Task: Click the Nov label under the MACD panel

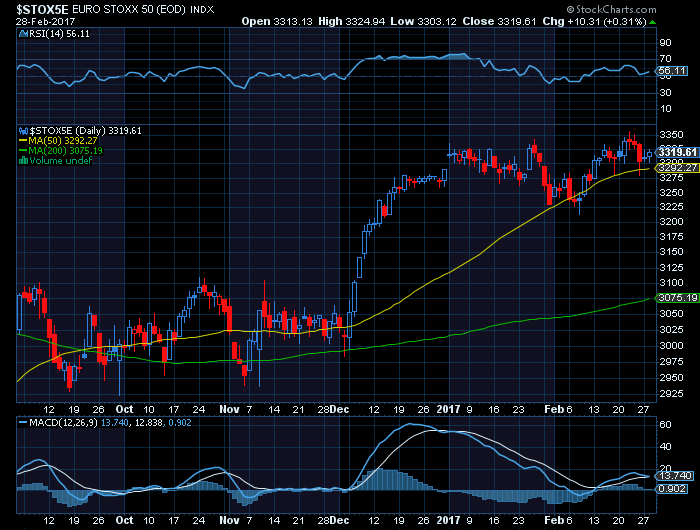Action: pyautogui.click(x=229, y=521)
